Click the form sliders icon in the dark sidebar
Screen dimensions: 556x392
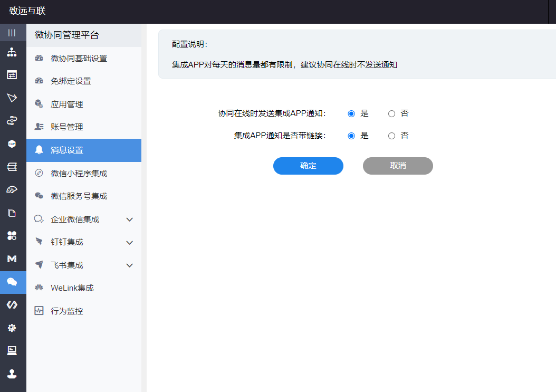click(12, 75)
